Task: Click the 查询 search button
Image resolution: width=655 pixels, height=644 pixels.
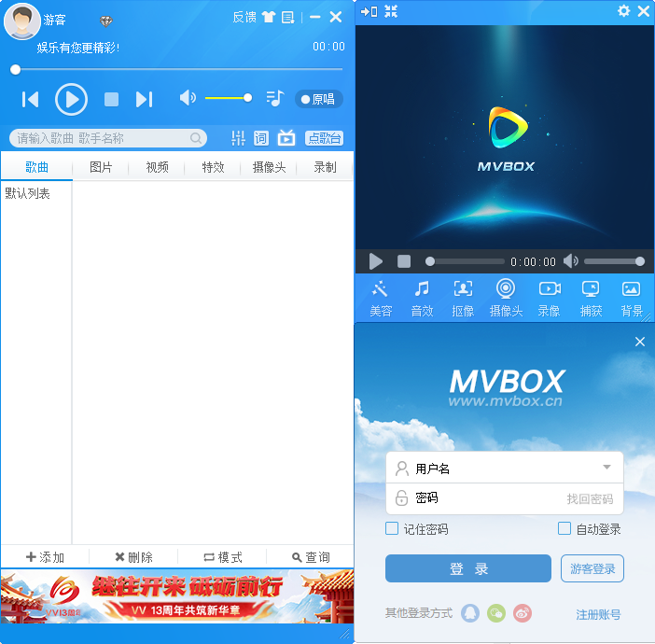Action: [x=311, y=557]
